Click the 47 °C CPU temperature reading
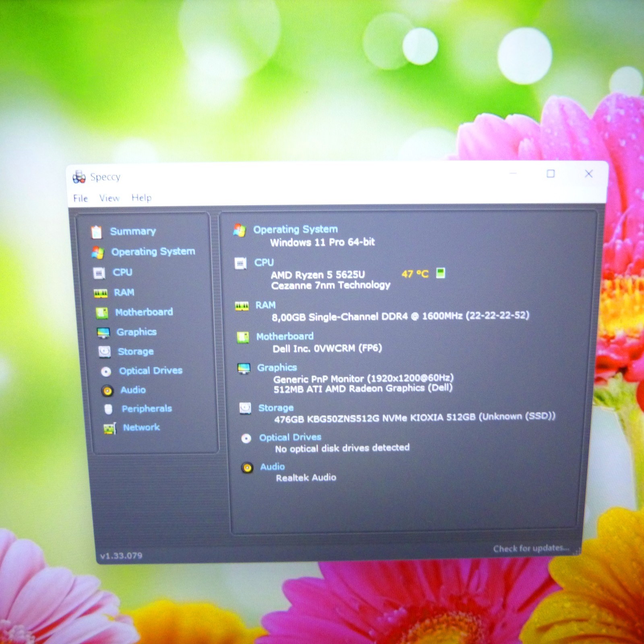 [x=415, y=274]
